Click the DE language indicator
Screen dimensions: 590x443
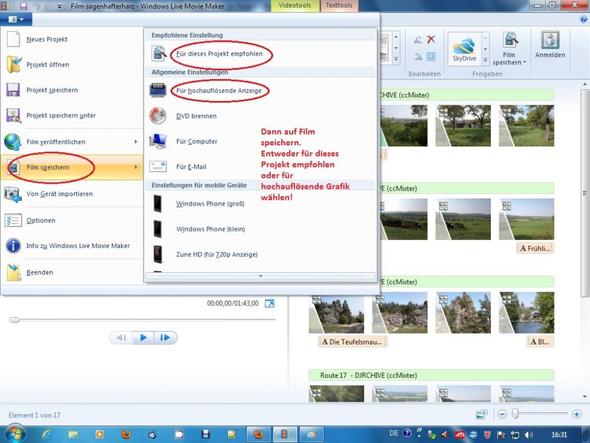pos(394,434)
